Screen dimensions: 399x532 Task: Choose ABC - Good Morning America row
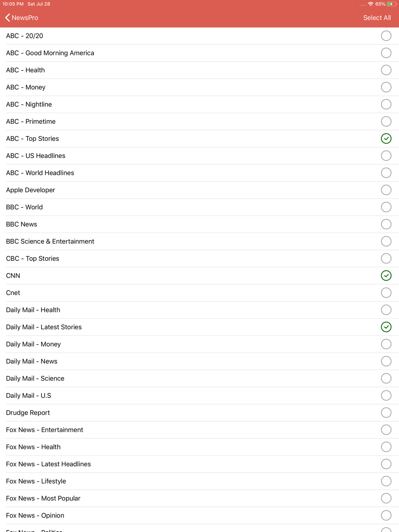(199, 53)
